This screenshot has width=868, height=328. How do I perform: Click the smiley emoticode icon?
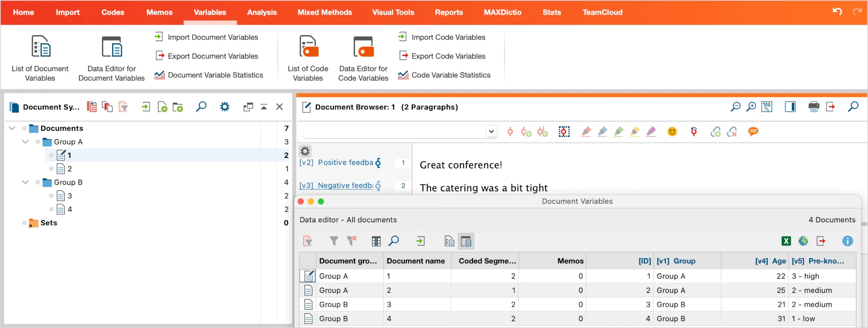(672, 132)
